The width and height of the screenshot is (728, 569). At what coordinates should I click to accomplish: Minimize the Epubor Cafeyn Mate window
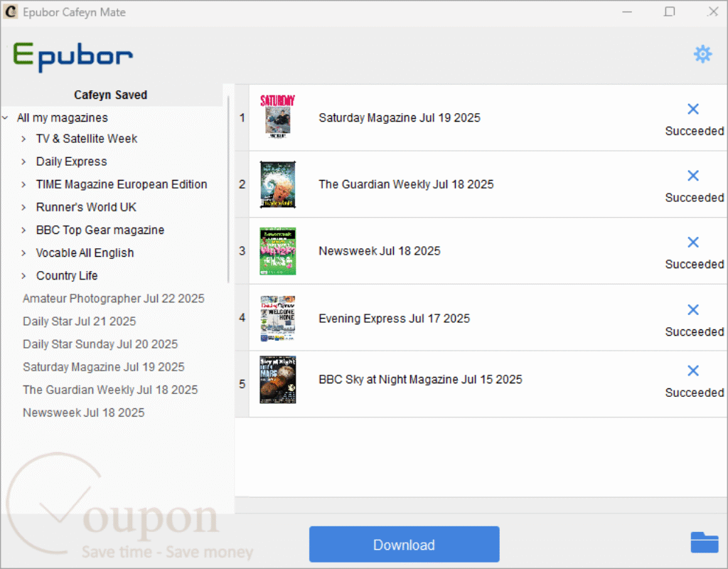627,12
